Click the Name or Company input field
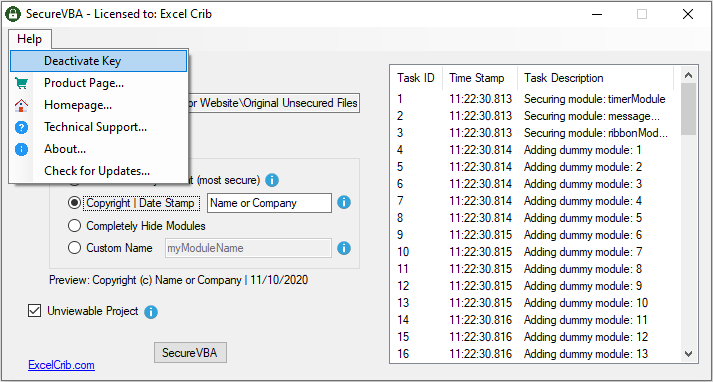Image resolution: width=713 pixels, height=382 pixels. [269, 203]
